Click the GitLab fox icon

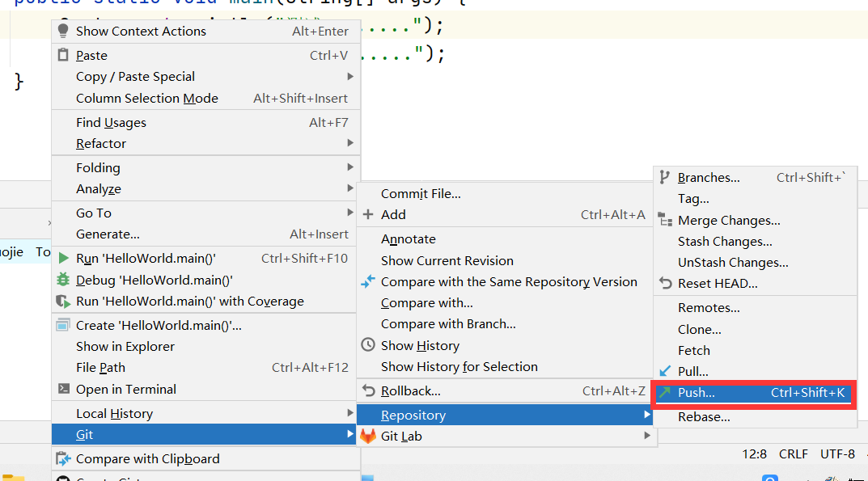(x=368, y=437)
